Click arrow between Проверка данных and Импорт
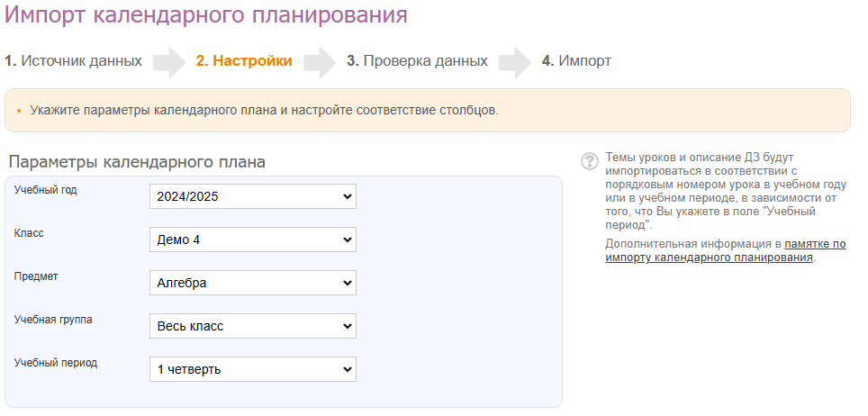The width and height of the screenshot is (868, 416). (514, 62)
